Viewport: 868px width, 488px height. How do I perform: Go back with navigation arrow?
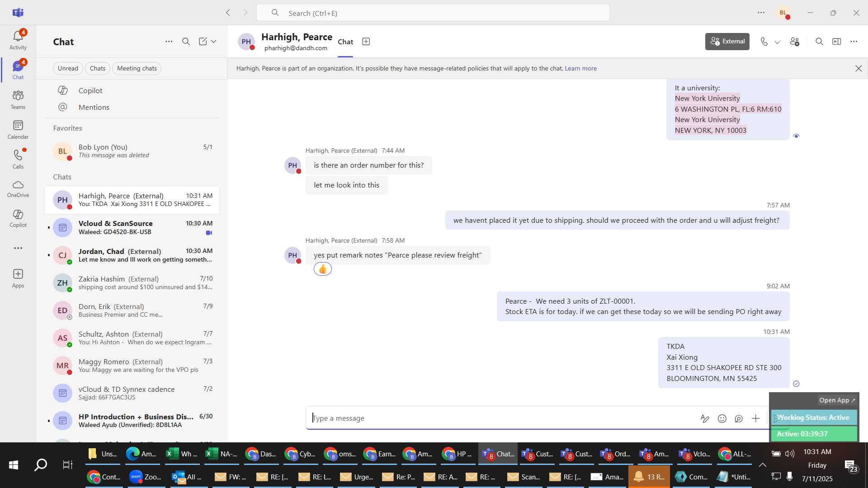[228, 13]
